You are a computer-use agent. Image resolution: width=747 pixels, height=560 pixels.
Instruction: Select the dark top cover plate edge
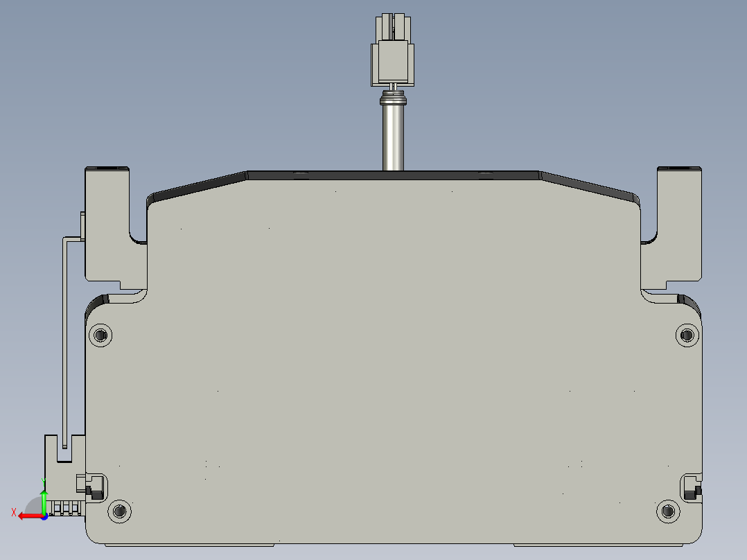393,175
